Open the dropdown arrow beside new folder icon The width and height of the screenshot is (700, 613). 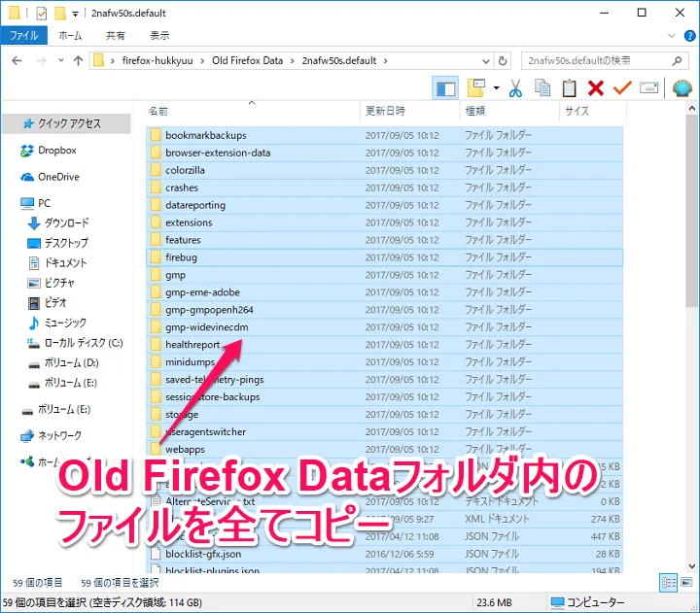coord(496,87)
